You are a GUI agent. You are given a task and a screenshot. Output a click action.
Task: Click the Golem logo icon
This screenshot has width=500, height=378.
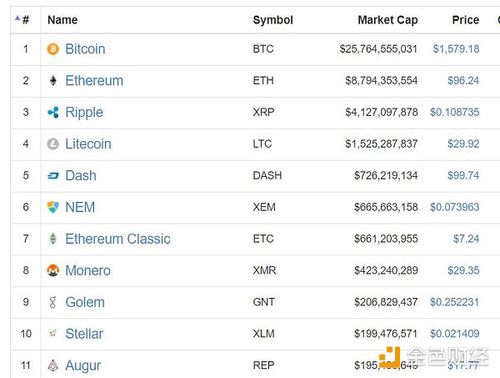[53, 302]
